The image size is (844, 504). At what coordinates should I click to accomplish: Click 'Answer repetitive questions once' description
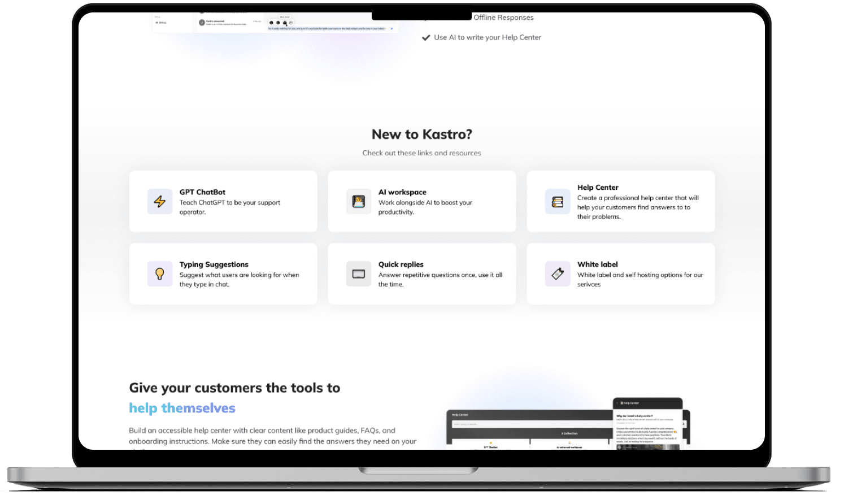coord(441,280)
